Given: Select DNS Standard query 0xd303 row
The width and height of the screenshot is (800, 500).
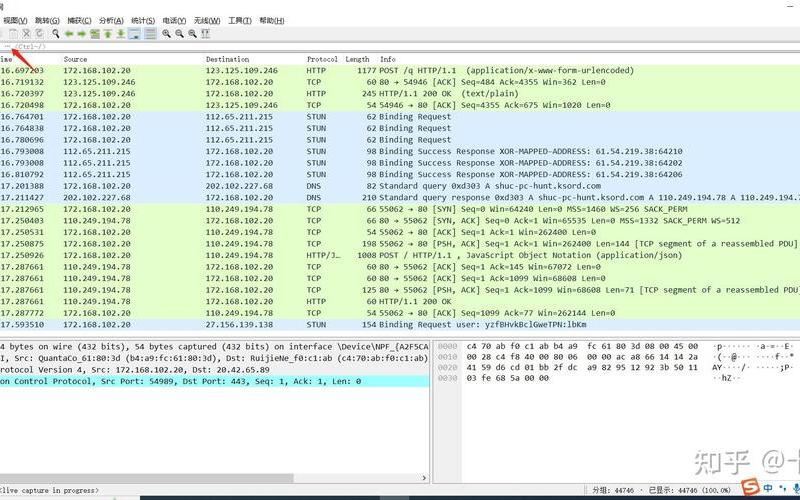Looking at the screenshot, I should 400,186.
